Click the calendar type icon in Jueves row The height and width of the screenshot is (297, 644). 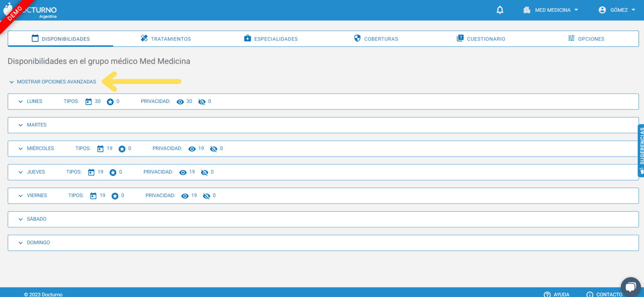[x=91, y=172]
